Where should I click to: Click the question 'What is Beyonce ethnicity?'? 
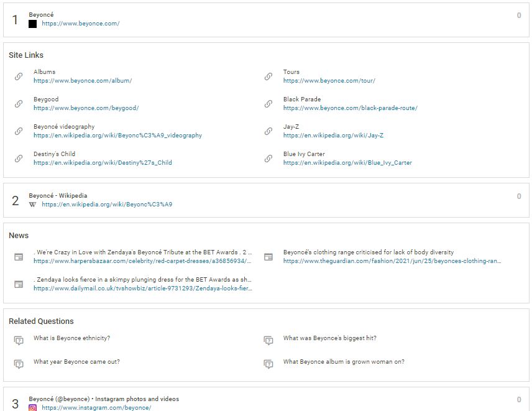[x=72, y=338]
